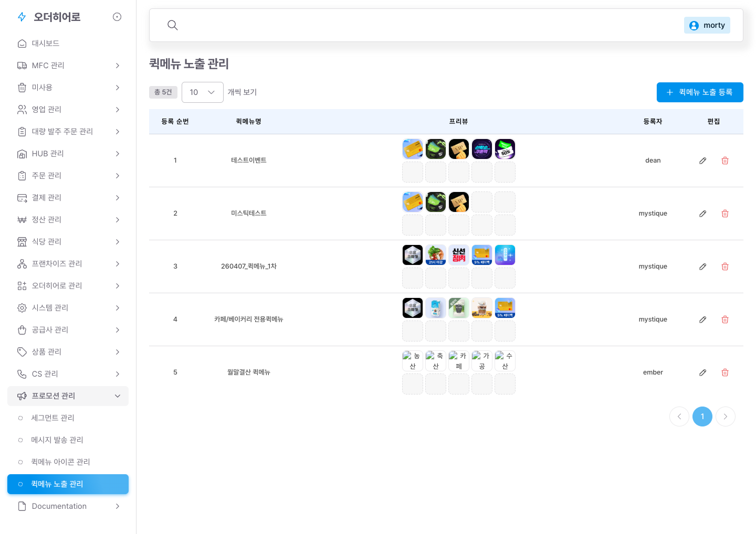This screenshot has height=534, width=756.
Task: Expand the 대량 발주 주문 관리 chevron
Action: click(x=118, y=132)
